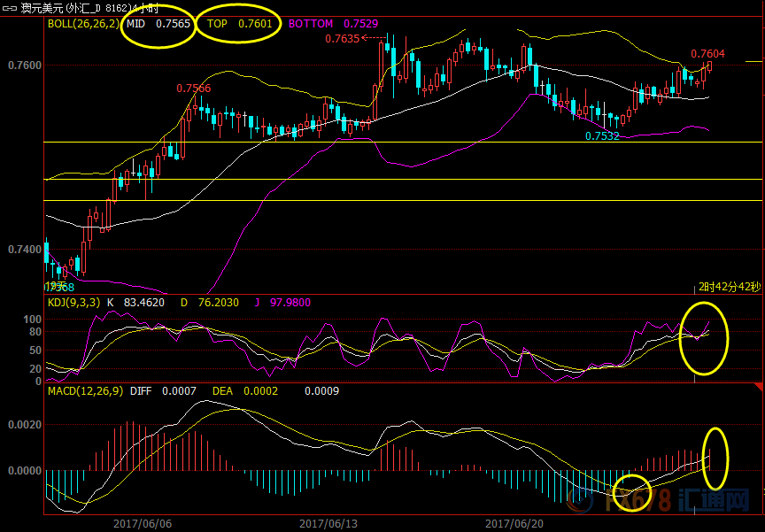The width and height of the screenshot is (765, 532).
Task: Click the 0.7566 peak price label
Action: click(193, 89)
